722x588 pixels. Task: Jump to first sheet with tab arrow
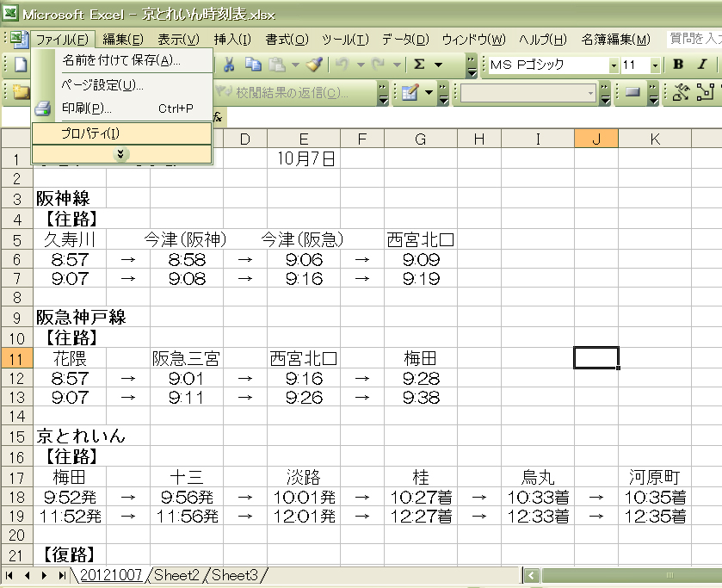click(x=10, y=575)
